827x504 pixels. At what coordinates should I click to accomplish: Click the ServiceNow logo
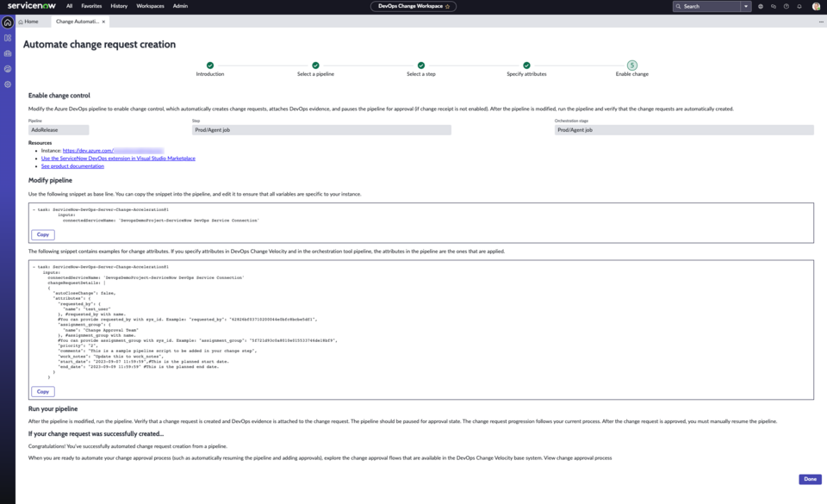pos(31,6)
